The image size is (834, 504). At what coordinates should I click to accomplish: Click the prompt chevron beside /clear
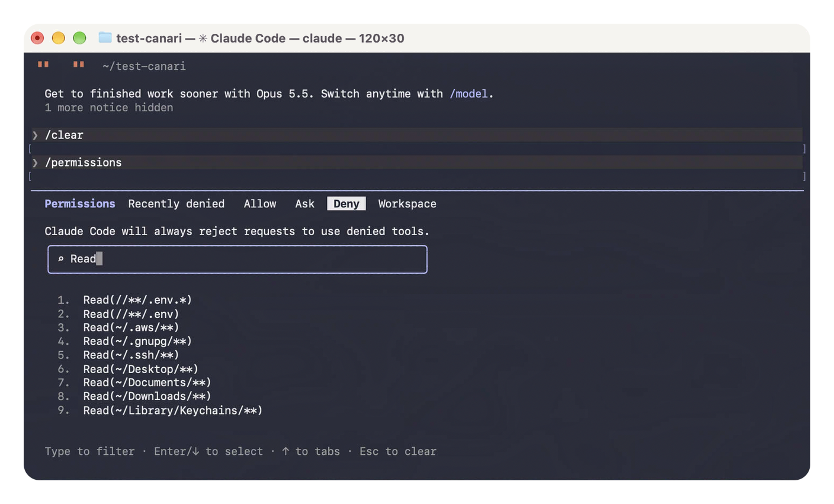(35, 135)
